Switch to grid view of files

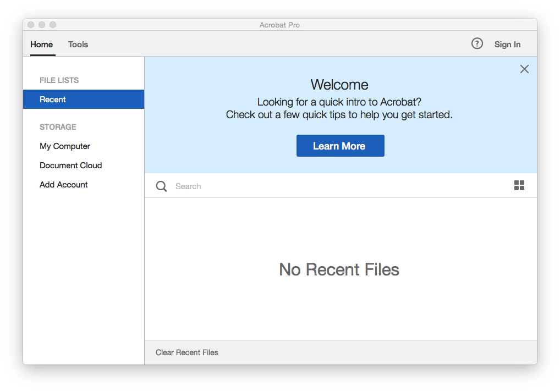click(519, 185)
